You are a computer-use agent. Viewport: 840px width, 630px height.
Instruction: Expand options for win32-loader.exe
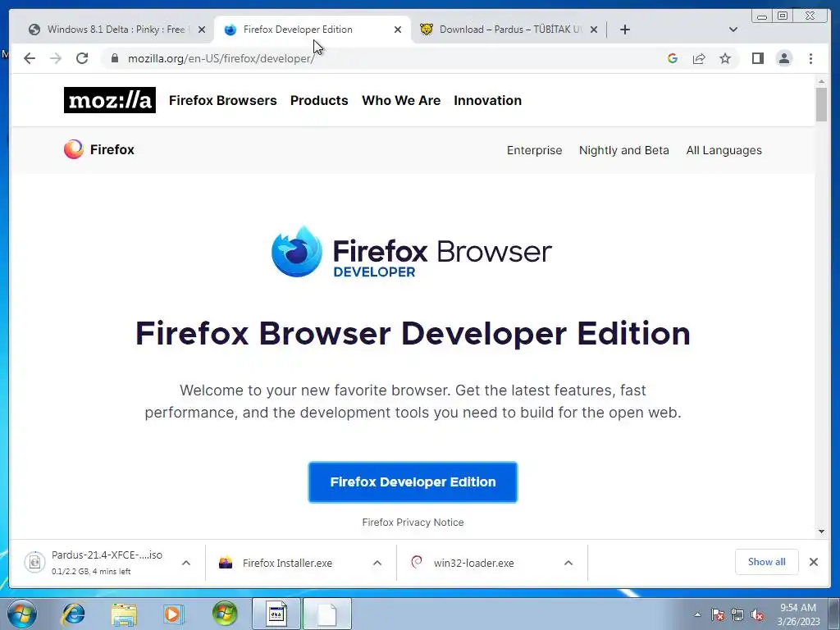[x=568, y=563]
